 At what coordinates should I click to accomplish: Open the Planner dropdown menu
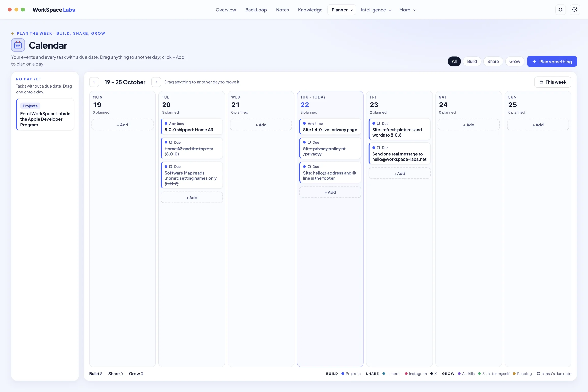point(342,10)
